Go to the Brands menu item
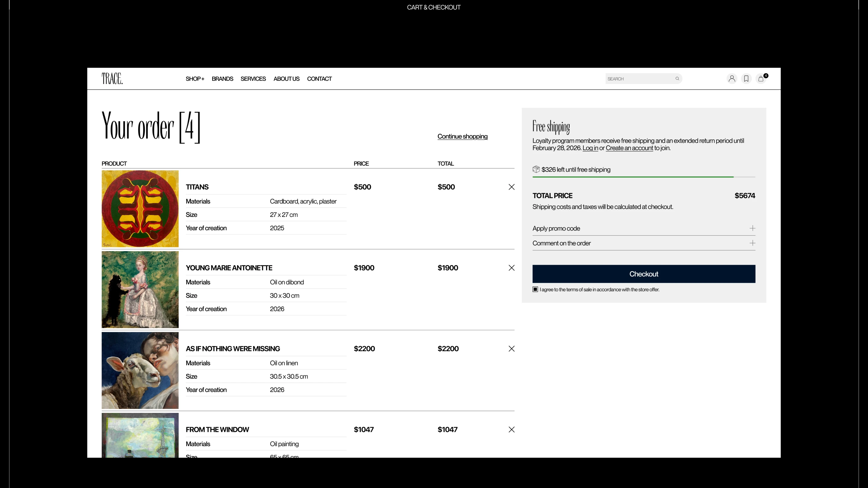 [222, 79]
